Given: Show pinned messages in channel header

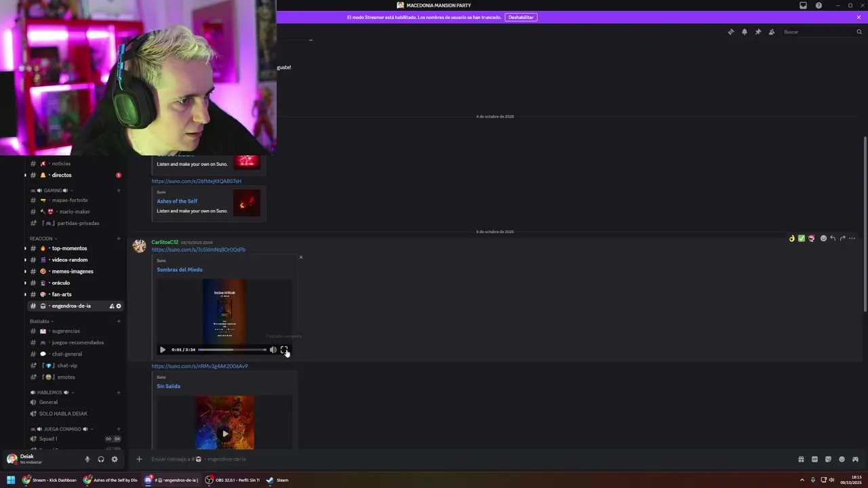Looking at the screenshot, I should pyautogui.click(x=758, y=32).
